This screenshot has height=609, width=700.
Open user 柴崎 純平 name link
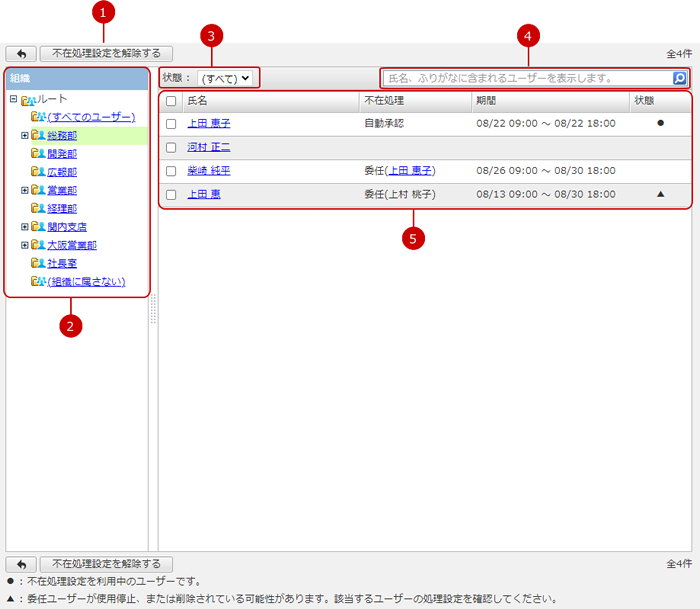[x=208, y=171]
